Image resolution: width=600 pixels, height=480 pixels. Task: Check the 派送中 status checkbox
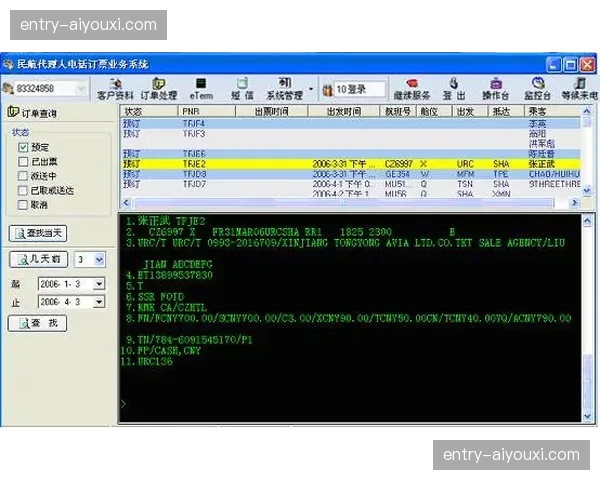point(23,176)
